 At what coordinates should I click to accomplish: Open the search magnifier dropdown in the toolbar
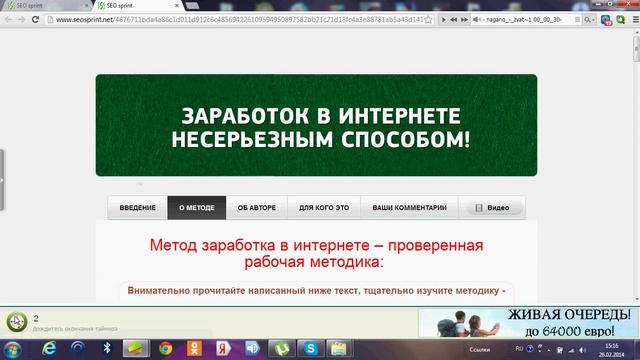[589, 20]
